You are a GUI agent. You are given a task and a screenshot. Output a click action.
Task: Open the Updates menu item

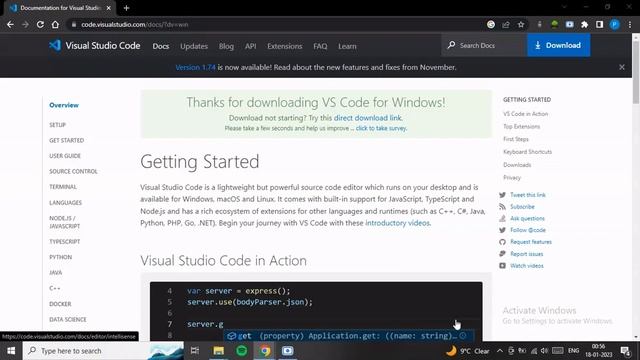coord(194,46)
